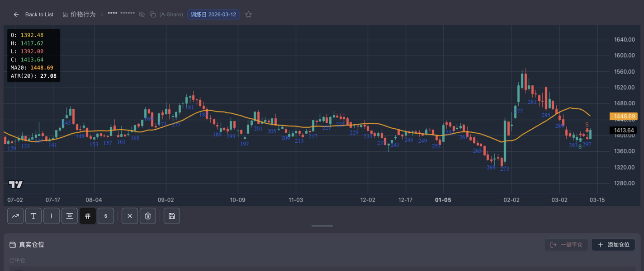
Task: Click the 03-15 date axis label
Action: pyautogui.click(x=597, y=200)
